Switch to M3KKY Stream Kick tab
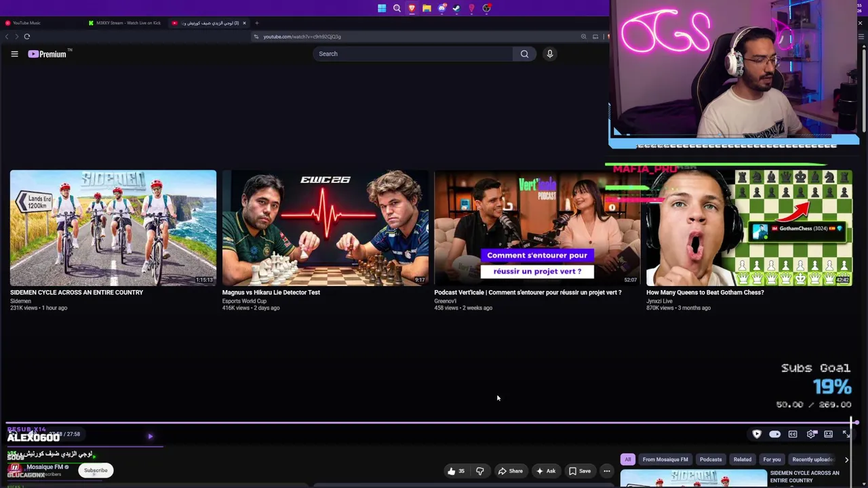 tap(125, 23)
